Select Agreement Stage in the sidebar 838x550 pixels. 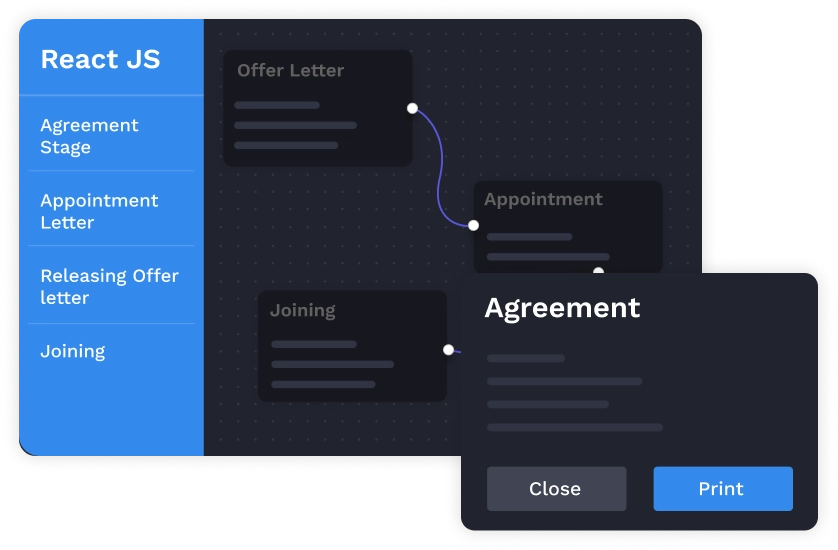pos(89,136)
